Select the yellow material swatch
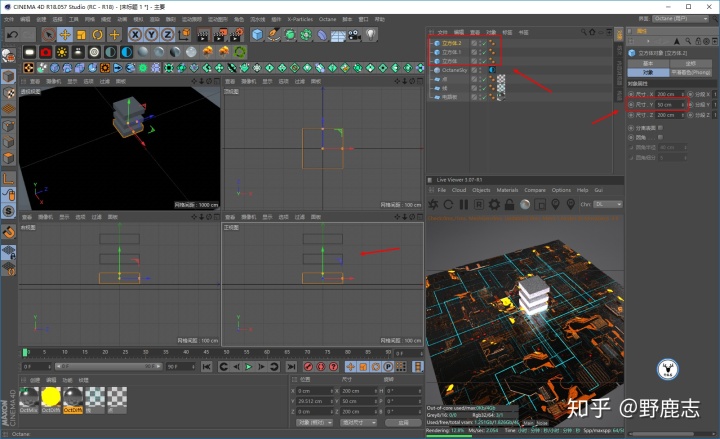Screen dimensions: 720x439 [51, 397]
